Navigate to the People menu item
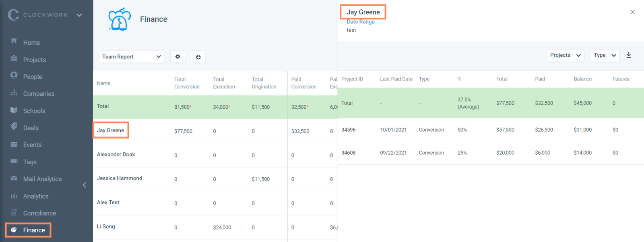The image size is (644, 242). pyautogui.click(x=33, y=77)
